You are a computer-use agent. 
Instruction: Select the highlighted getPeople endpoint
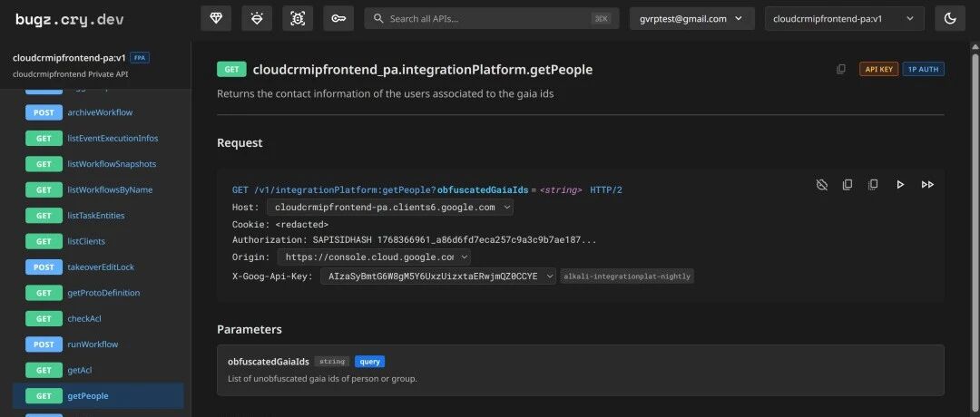pyautogui.click(x=98, y=396)
